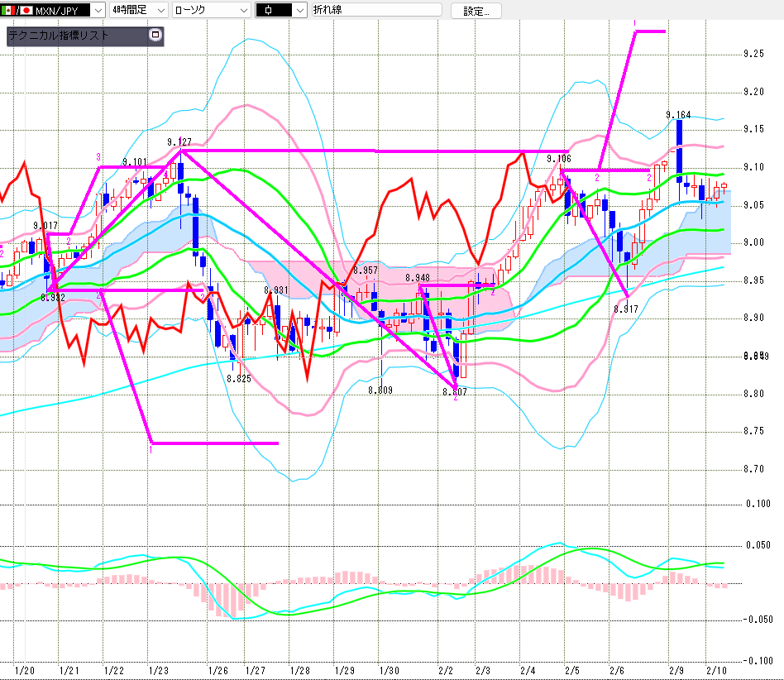Click the 8.807 low price label

click(454, 391)
